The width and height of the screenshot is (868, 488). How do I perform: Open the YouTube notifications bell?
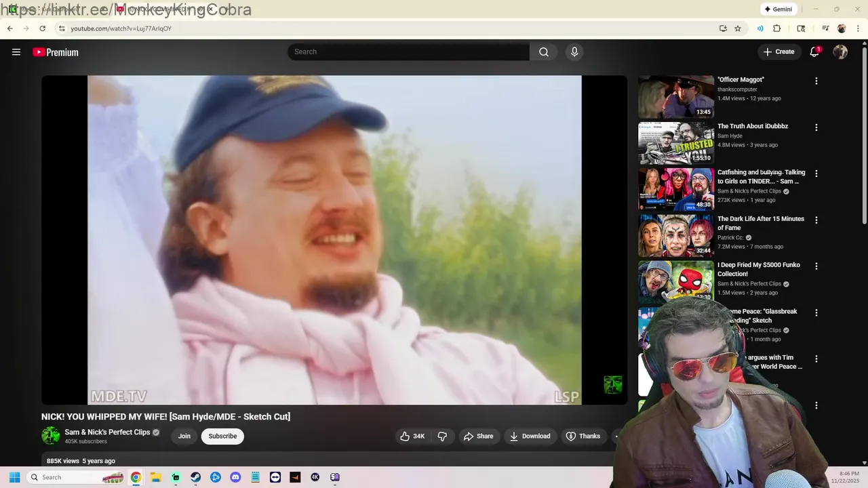tap(814, 52)
